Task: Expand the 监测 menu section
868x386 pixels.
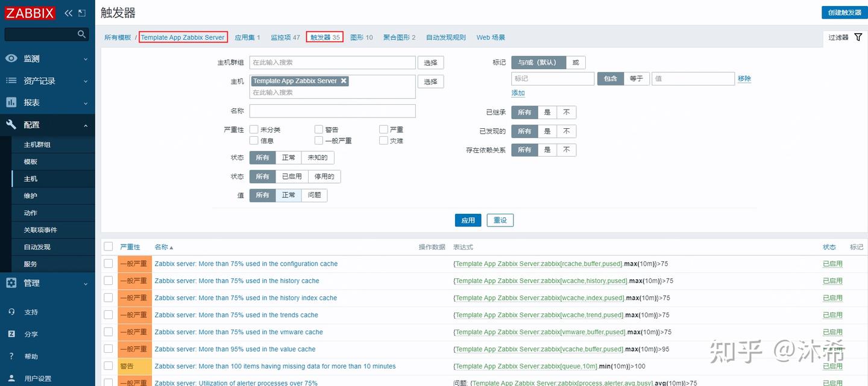Action: 48,58
